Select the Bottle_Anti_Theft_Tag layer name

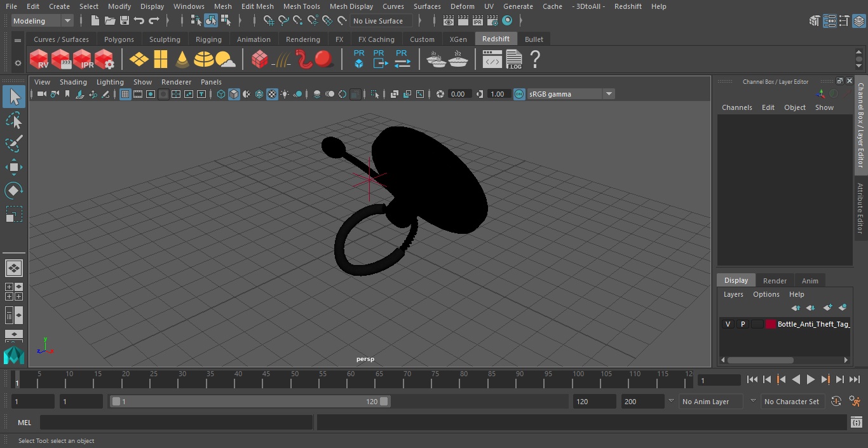coord(813,324)
